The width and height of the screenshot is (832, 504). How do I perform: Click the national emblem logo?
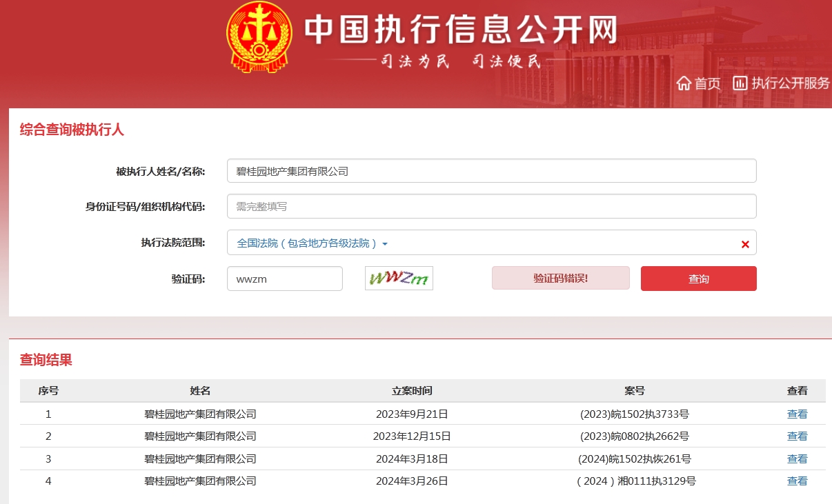click(x=260, y=38)
